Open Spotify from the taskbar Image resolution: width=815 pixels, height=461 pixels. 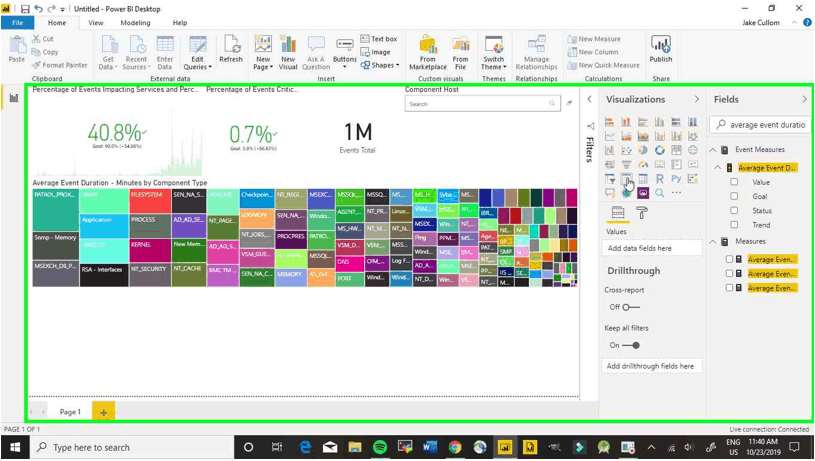click(x=380, y=447)
